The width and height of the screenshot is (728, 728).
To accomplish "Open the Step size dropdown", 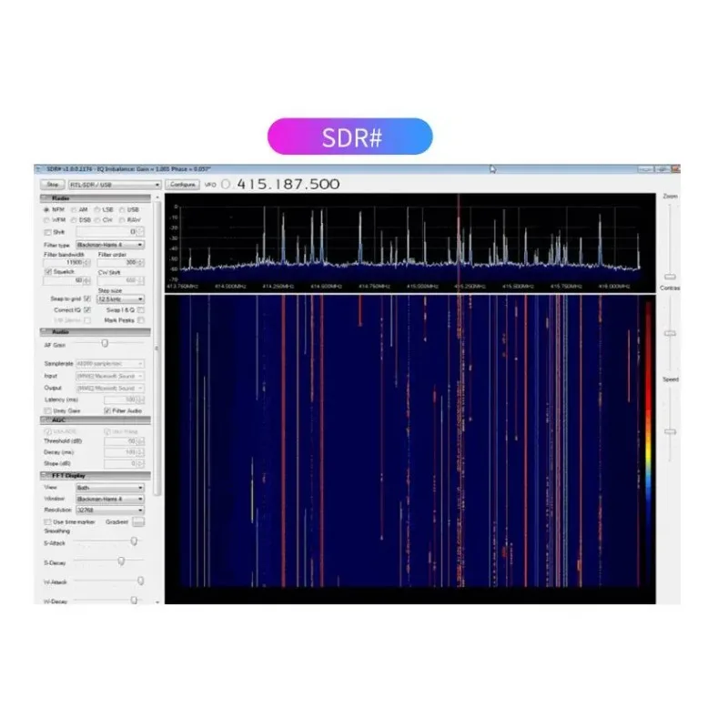I will click(x=121, y=298).
